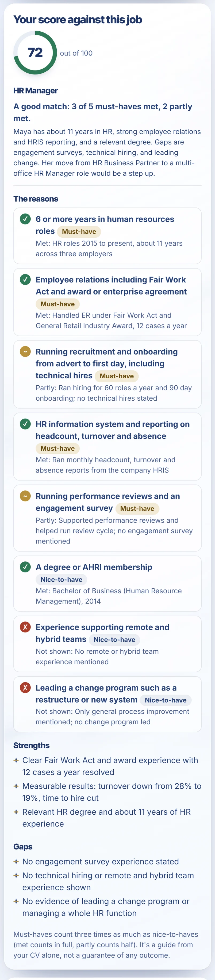Click text "Met: Handled ER under Fair Work Act"
Screen dimensions: 215x980
pyautogui.click(x=111, y=320)
